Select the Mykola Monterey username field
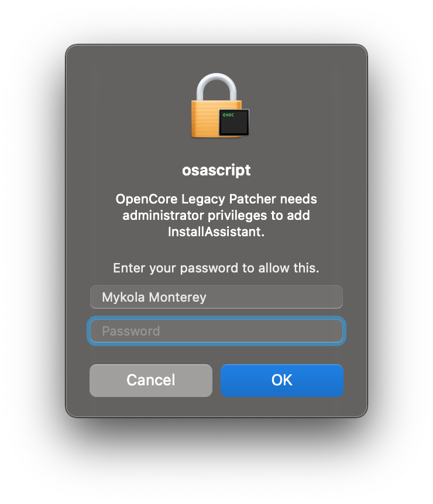Viewport: 433px width, 504px height. [x=216, y=297]
